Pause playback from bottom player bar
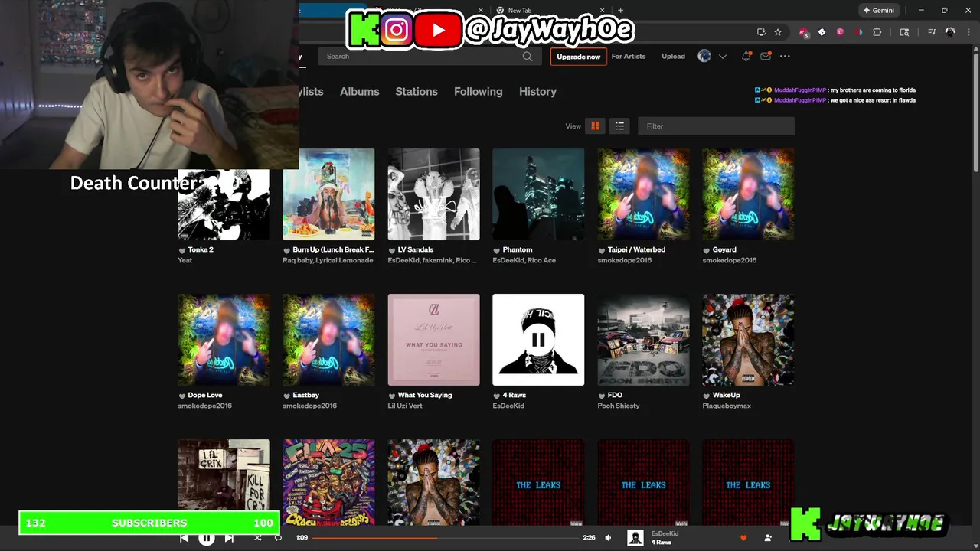This screenshot has height=551, width=980. coord(207,538)
